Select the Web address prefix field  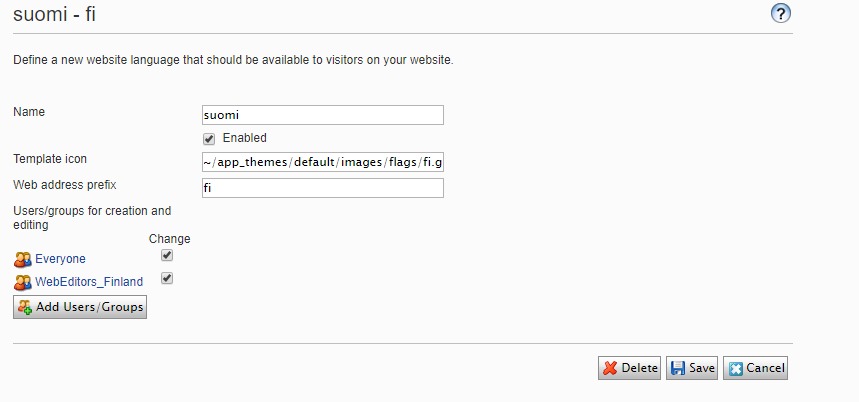(x=322, y=188)
